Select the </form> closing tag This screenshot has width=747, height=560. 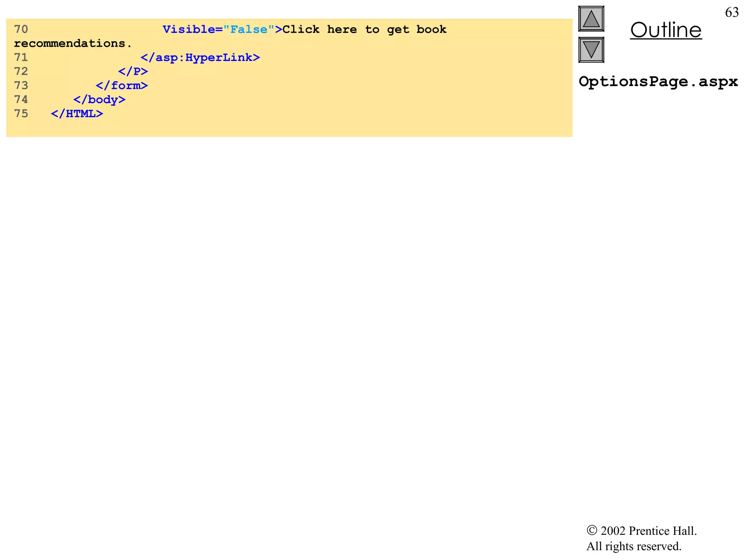pos(122,86)
